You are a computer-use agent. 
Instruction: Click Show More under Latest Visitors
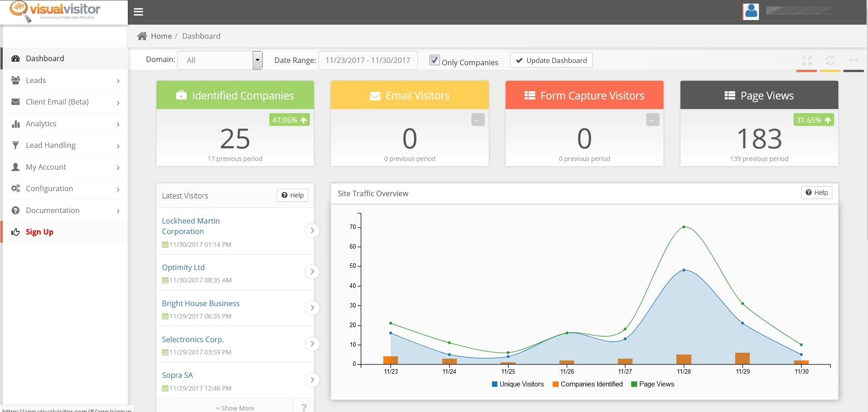pos(235,407)
